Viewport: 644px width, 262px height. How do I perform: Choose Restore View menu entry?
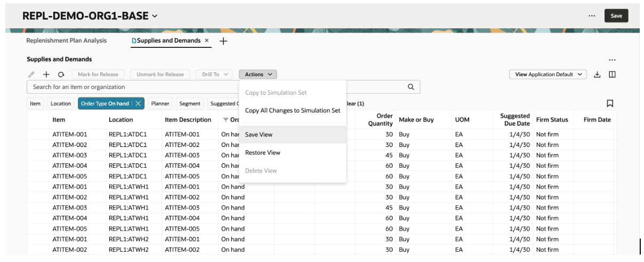pyautogui.click(x=263, y=153)
